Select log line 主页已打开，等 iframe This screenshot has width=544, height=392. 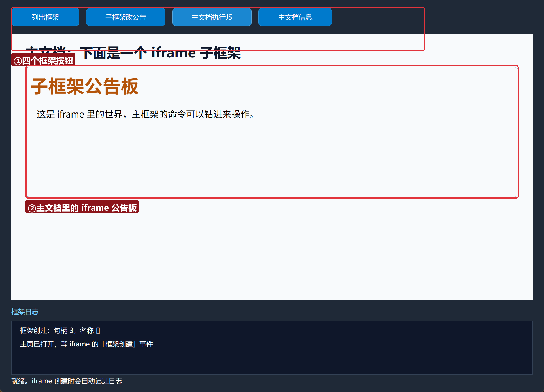click(x=86, y=344)
